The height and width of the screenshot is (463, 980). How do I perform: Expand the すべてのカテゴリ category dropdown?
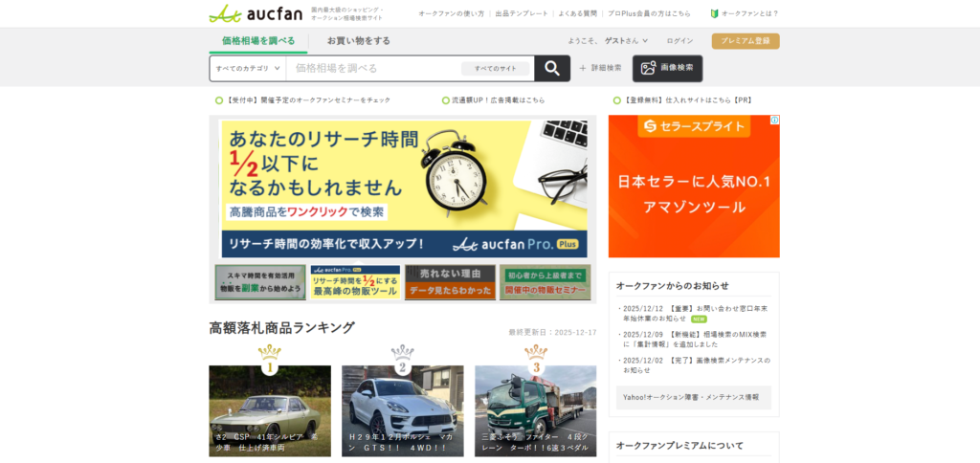[x=247, y=68]
